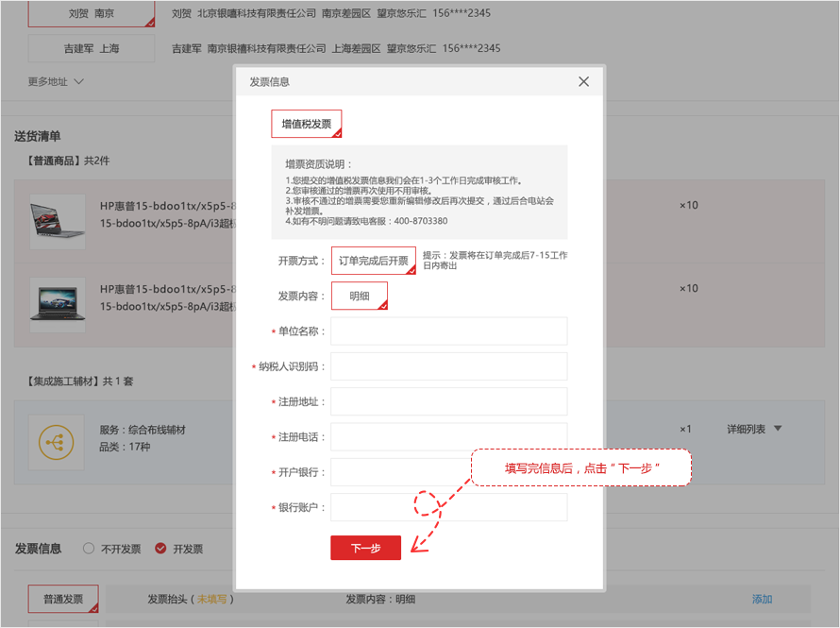Select the 吉建军 上海 address
The width and height of the screenshot is (840, 628).
pyautogui.click(x=92, y=48)
